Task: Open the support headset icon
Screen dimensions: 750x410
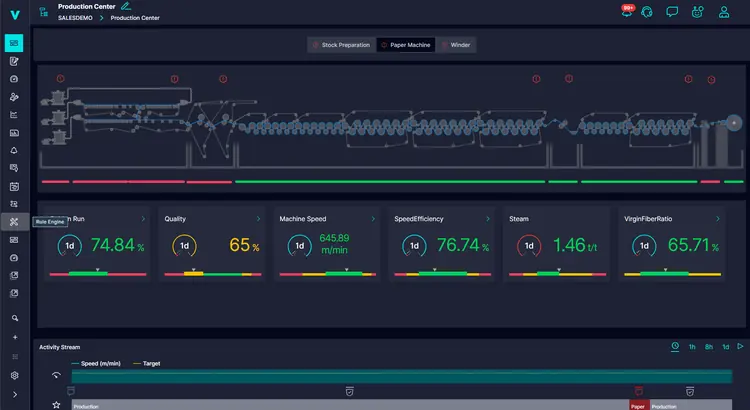Action: (648, 13)
